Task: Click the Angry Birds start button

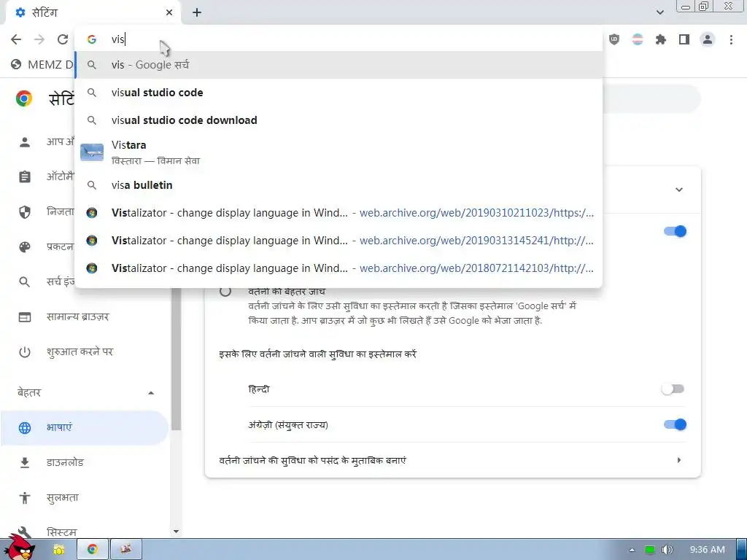Action: (18, 547)
